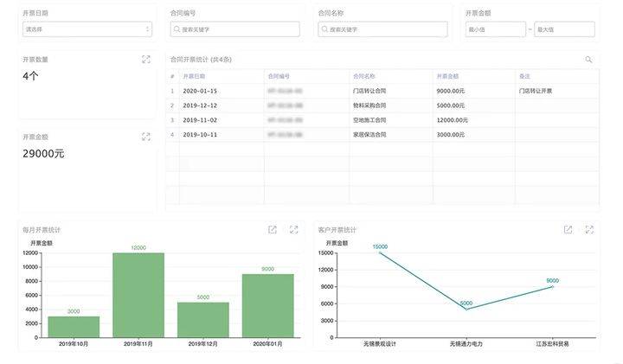Expand the 开票数量 card to fullscreen

click(x=146, y=60)
